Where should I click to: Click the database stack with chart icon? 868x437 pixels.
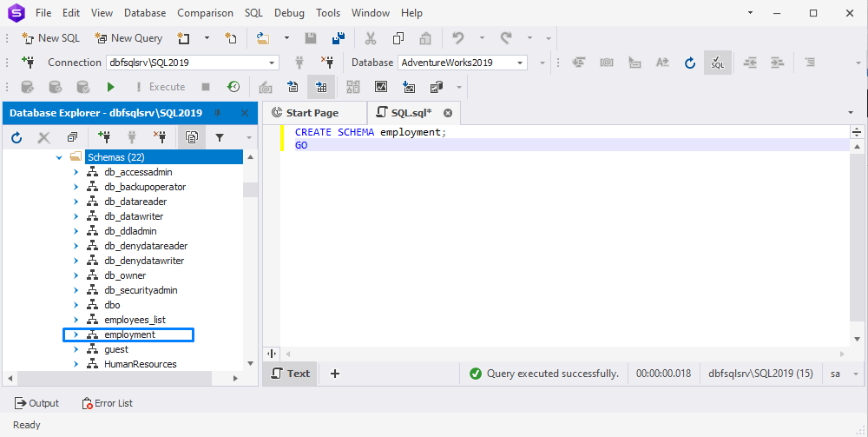click(437, 87)
